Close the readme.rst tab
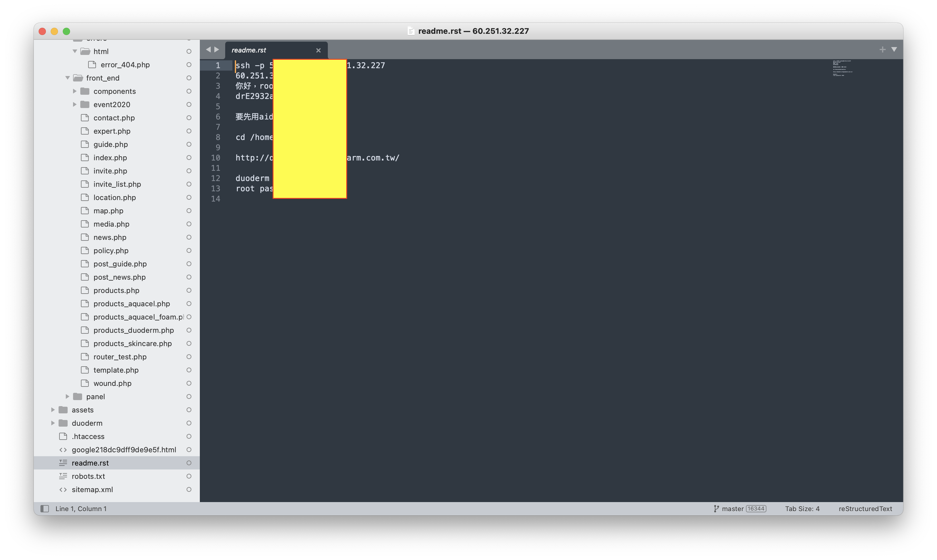Image resolution: width=937 pixels, height=560 pixels. tap(318, 50)
